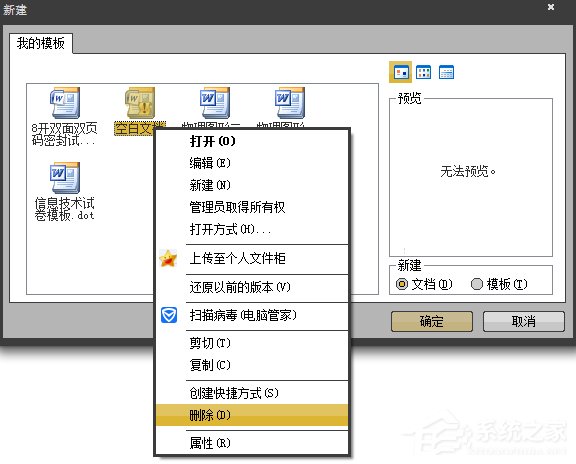
Task: Choose 新建(N) from context menu
Action: click(252, 185)
